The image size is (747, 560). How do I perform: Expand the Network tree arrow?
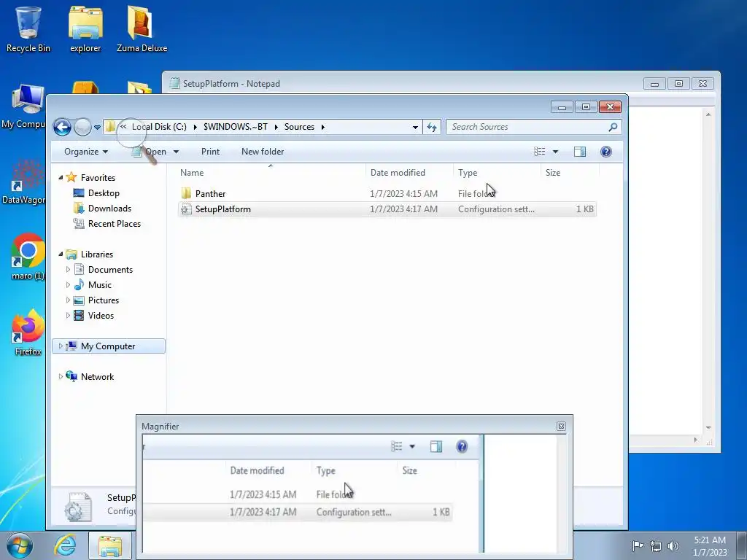coord(61,376)
